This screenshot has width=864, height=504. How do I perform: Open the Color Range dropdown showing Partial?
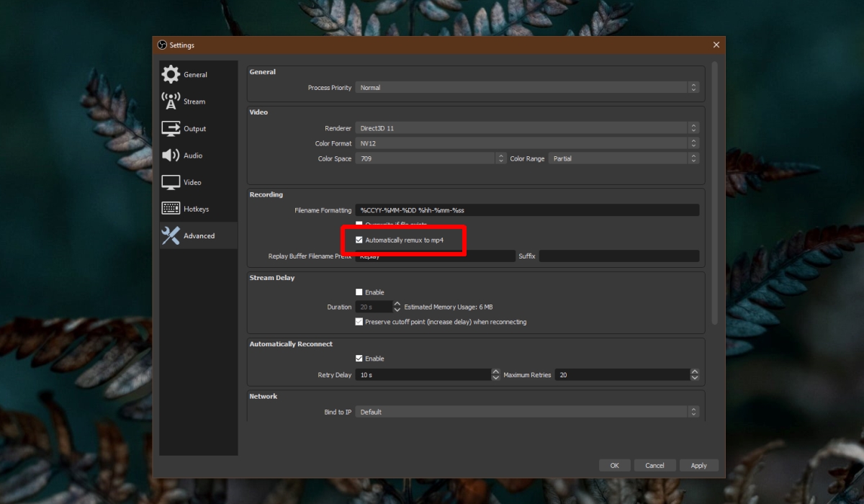(x=624, y=158)
